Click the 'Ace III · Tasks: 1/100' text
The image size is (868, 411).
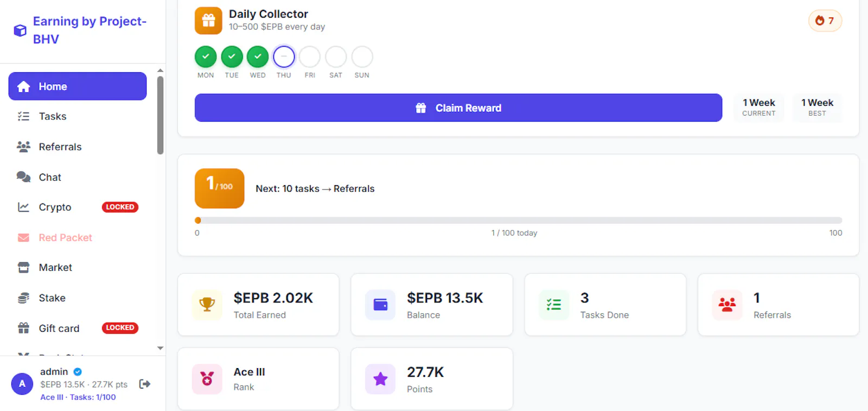pyautogui.click(x=78, y=397)
